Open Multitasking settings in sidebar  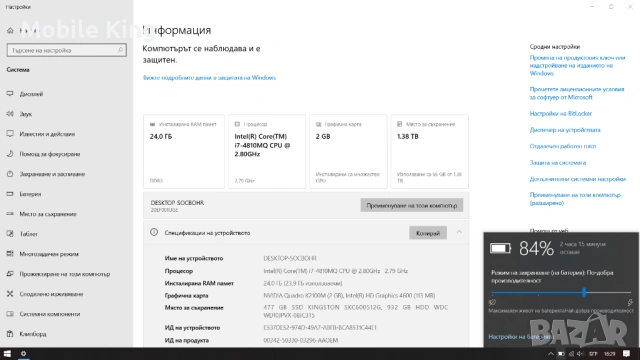[x=49, y=254]
